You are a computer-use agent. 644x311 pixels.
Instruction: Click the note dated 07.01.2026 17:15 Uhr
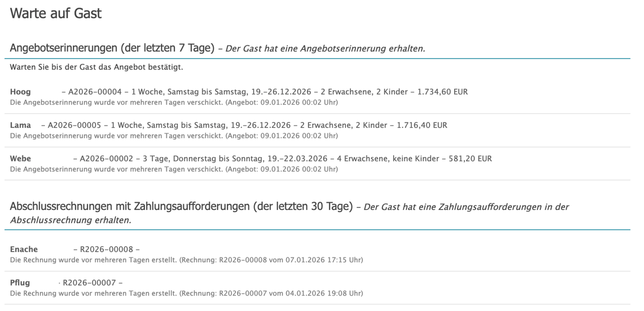click(x=186, y=260)
